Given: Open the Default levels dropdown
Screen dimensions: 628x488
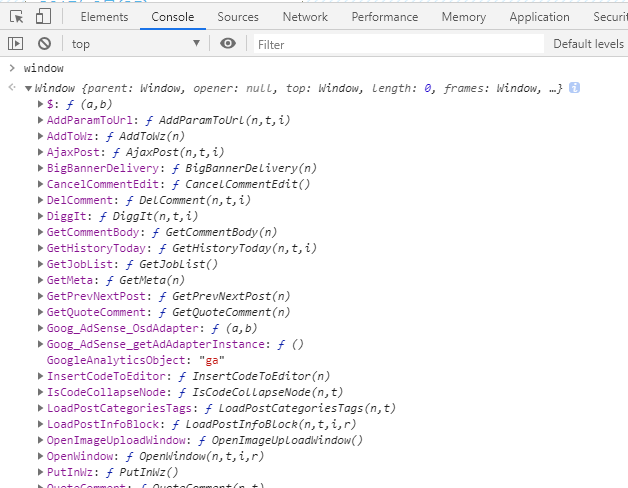Looking at the screenshot, I should click(588, 44).
